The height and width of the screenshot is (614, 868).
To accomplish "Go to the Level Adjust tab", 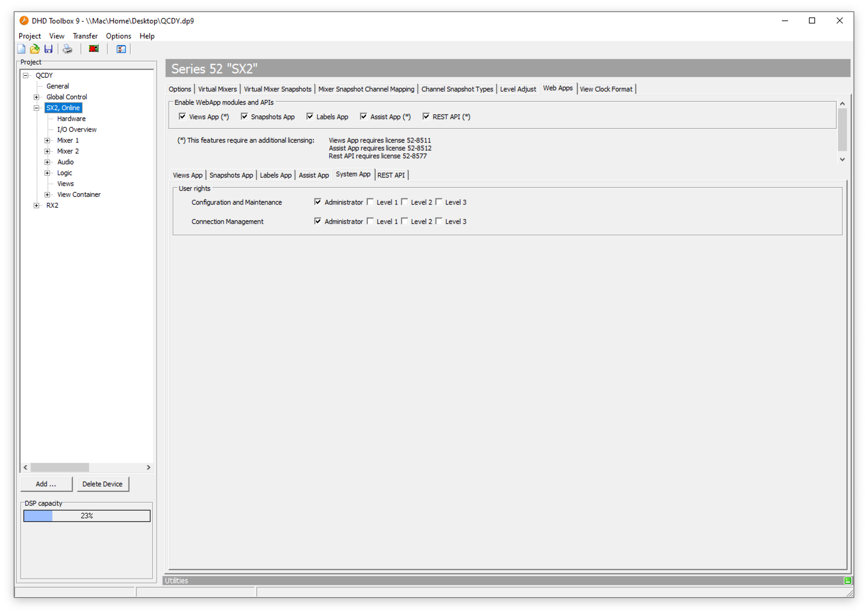I will [518, 89].
